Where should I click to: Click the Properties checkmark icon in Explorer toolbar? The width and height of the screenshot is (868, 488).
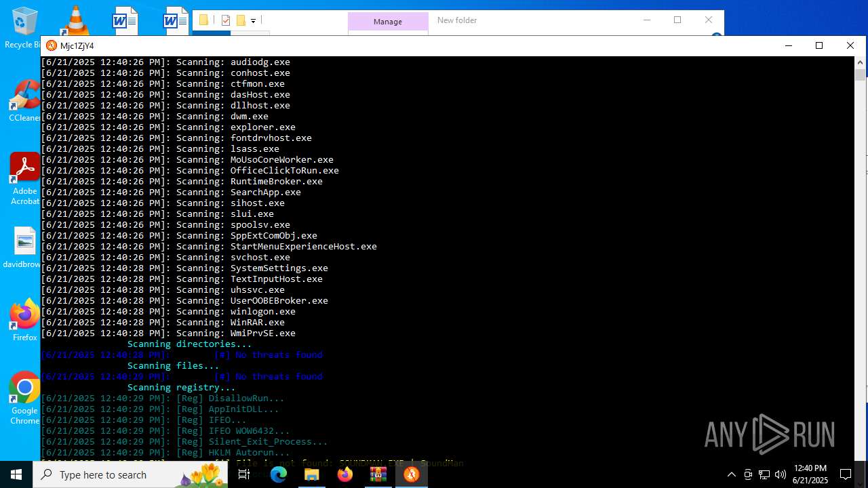click(226, 20)
